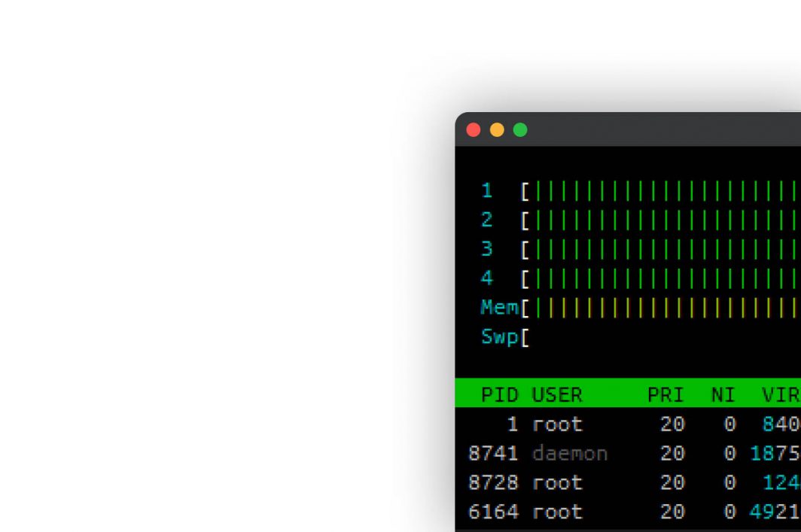Sort processes by USER column header
The height and width of the screenshot is (532, 801).
[x=557, y=395]
